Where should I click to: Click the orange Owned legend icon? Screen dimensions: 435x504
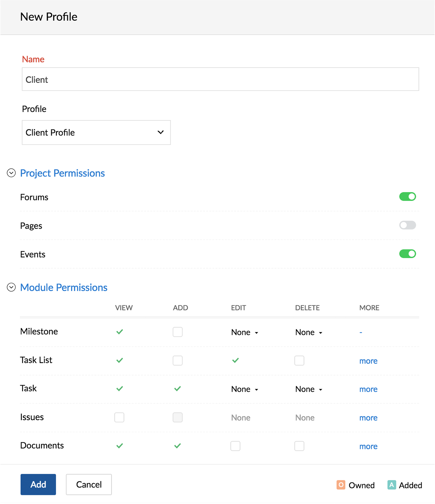(x=341, y=485)
